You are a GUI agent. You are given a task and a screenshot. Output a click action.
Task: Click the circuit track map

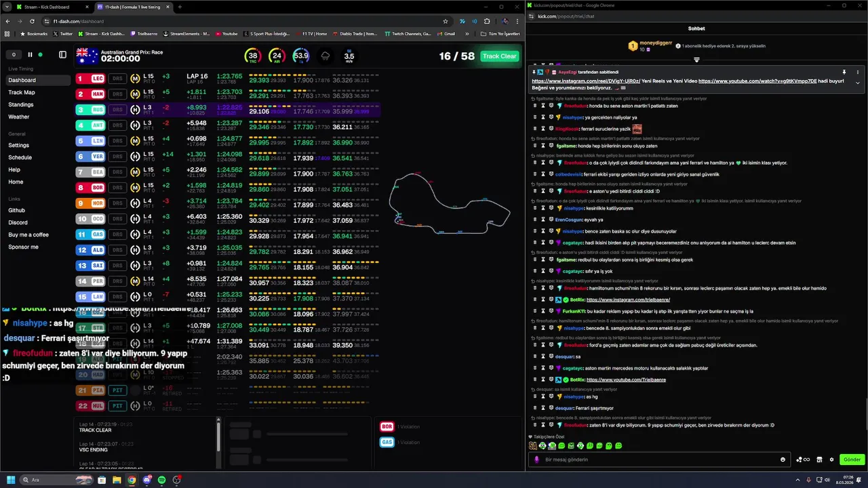click(450, 203)
